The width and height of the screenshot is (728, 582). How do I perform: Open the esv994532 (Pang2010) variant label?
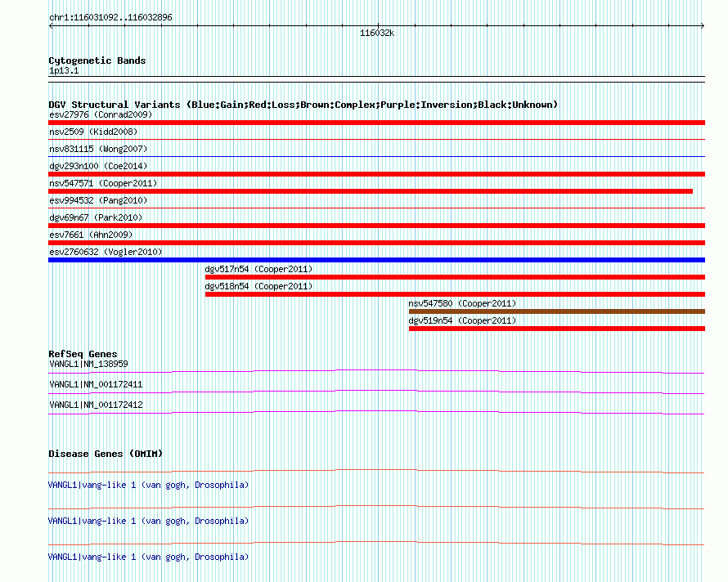click(98, 200)
